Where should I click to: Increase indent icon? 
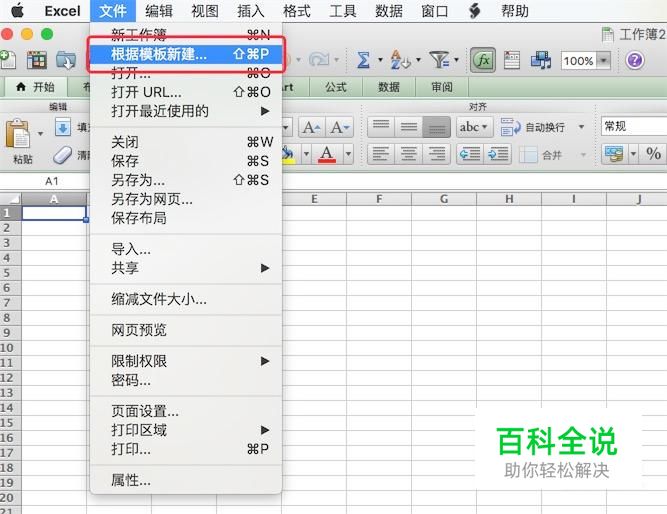[498, 154]
